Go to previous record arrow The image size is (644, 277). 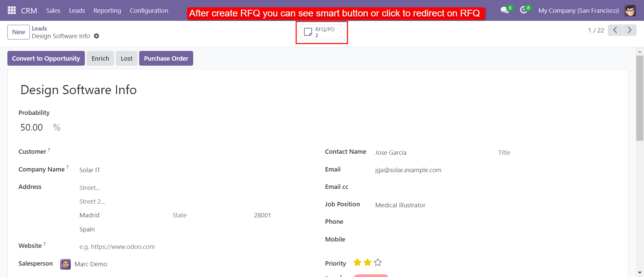(x=615, y=30)
